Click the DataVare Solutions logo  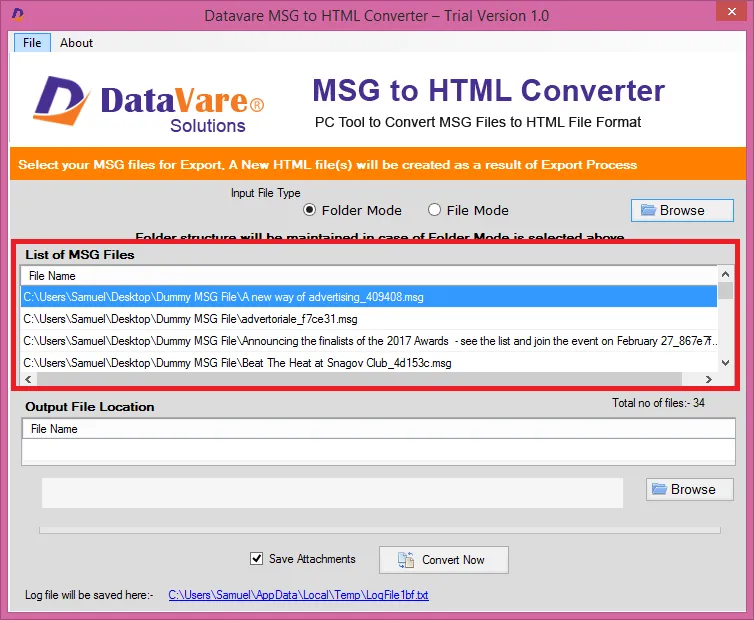point(149,104)
